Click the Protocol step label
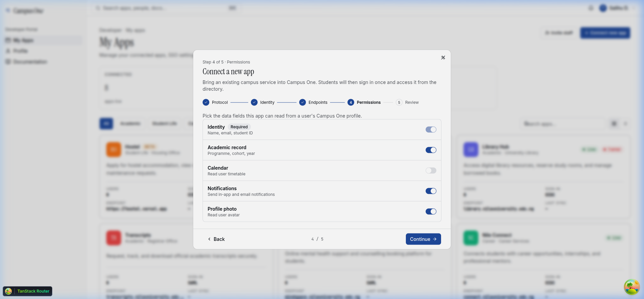Screen dimensions: 644x299 coord(220,102)
